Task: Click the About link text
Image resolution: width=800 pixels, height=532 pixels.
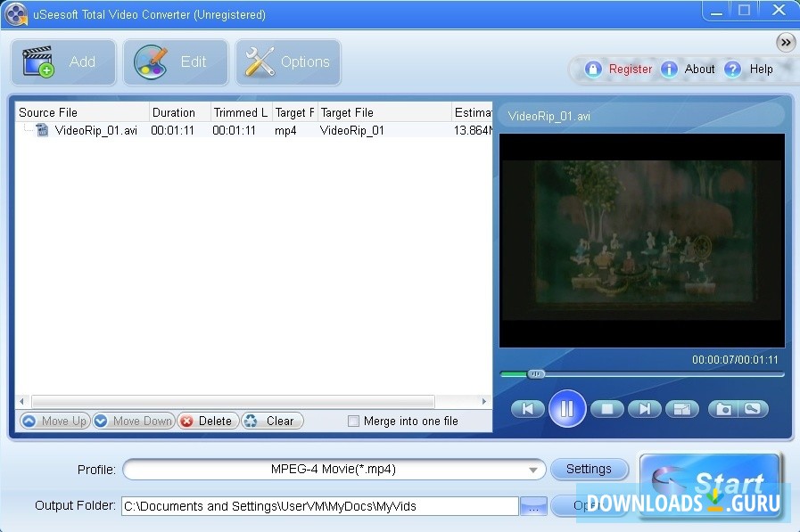Action: click(699, 69)
